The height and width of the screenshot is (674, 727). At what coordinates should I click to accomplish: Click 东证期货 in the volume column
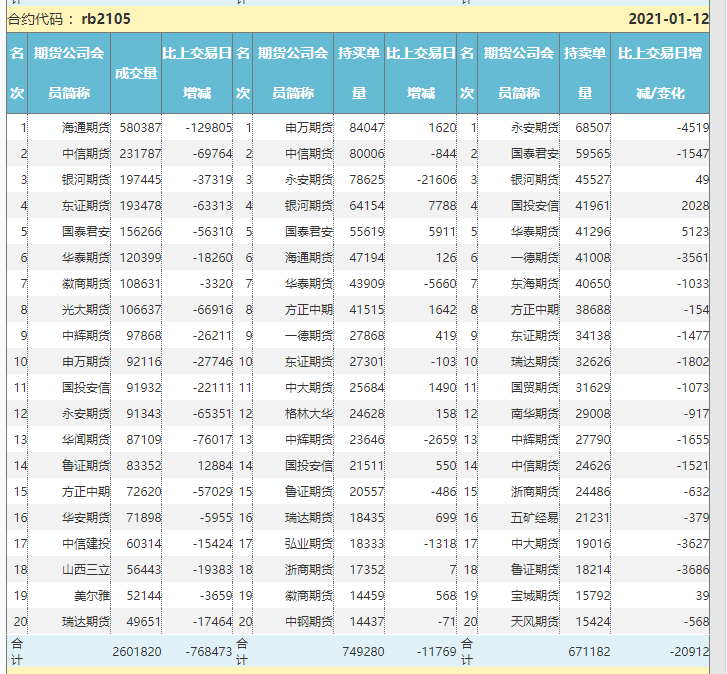86,205
